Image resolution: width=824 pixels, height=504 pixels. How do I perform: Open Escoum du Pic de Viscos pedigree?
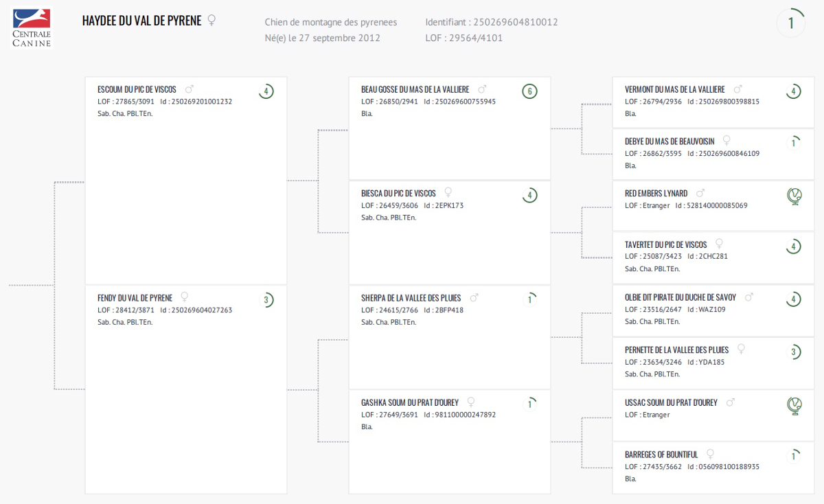[x=137, y=90]
